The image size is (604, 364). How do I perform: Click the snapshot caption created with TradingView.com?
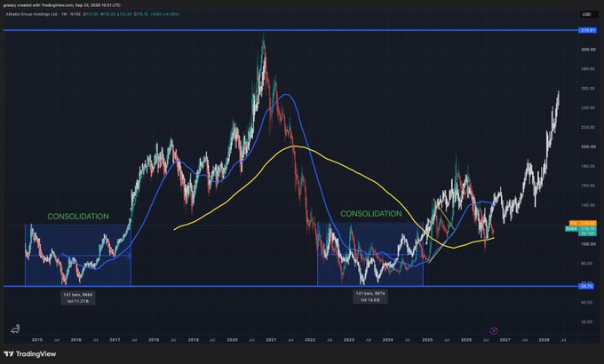[x=61, y=5]
